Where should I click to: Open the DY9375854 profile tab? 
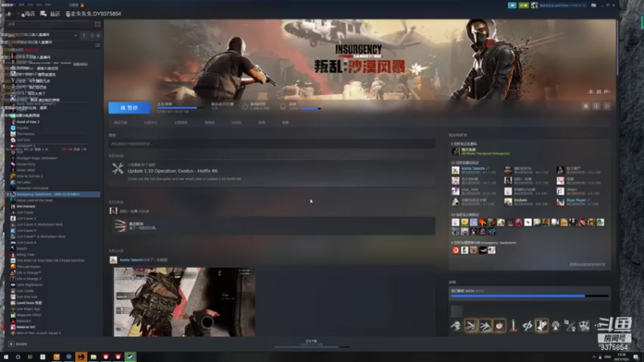(93, 14)
